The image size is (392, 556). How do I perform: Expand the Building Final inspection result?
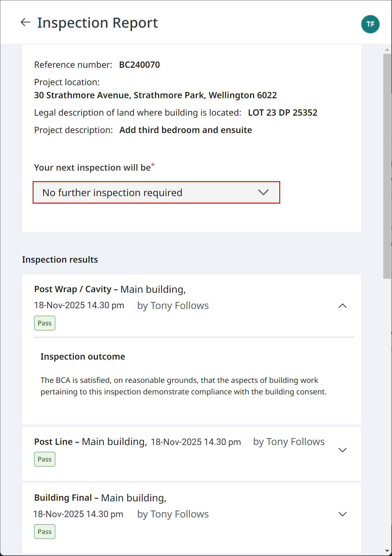point(342,514)
